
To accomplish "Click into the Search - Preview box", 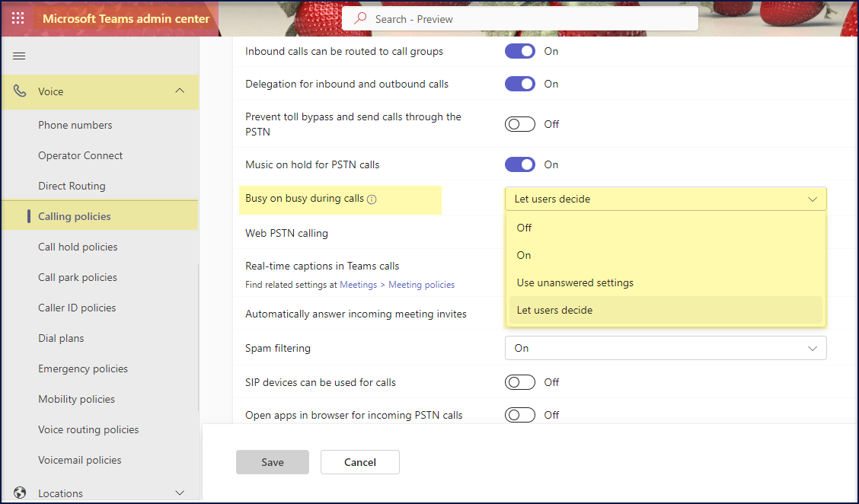I will click(525, 19).
